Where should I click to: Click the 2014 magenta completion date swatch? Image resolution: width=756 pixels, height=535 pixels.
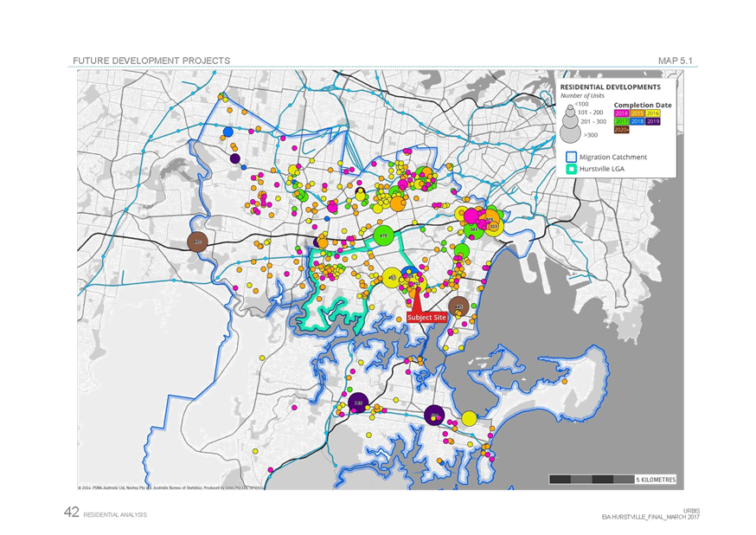pyautogui.click(x=622, y=113)
